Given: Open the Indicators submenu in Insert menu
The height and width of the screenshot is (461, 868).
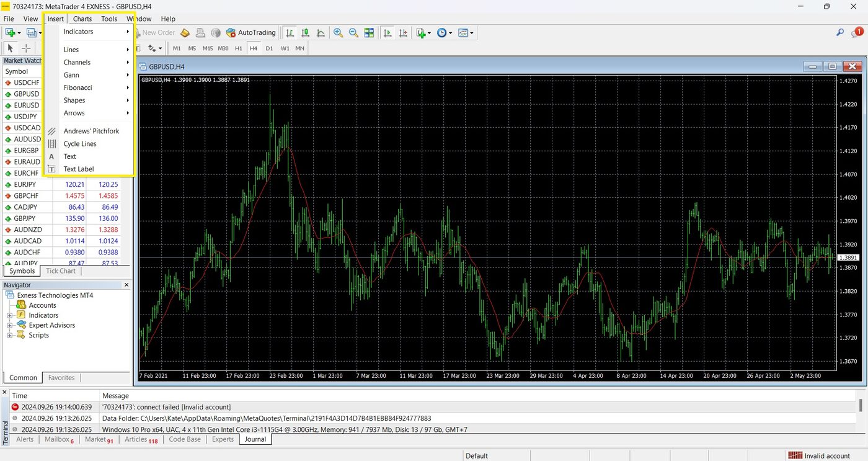Looking at the screenshot, I should click(x=89, y=32).
